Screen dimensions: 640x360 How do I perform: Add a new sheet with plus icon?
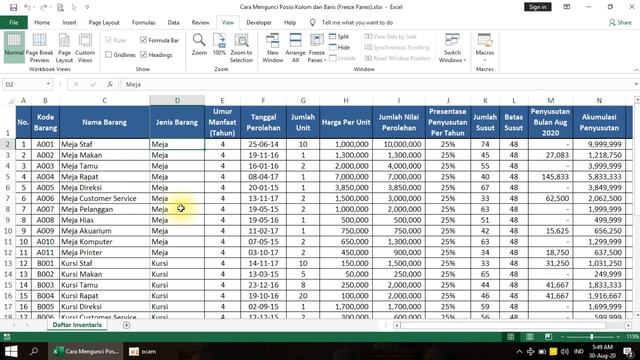tap(127, 325)
